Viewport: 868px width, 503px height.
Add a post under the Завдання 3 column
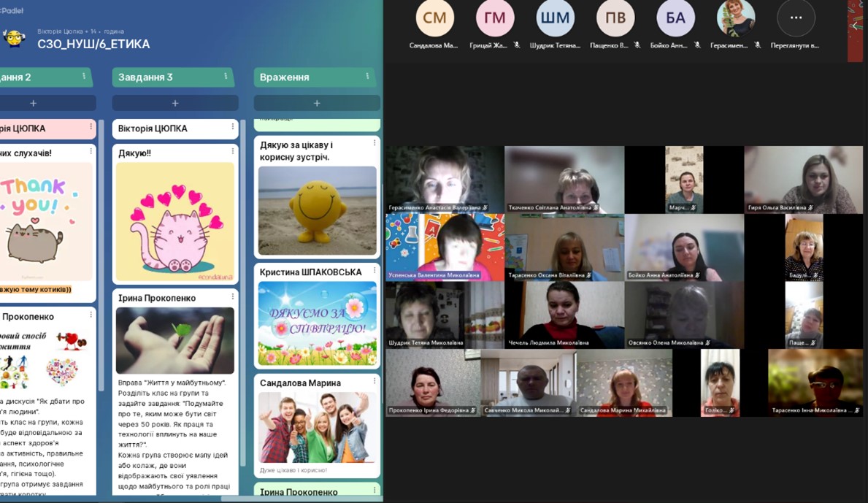pos(175,103)
